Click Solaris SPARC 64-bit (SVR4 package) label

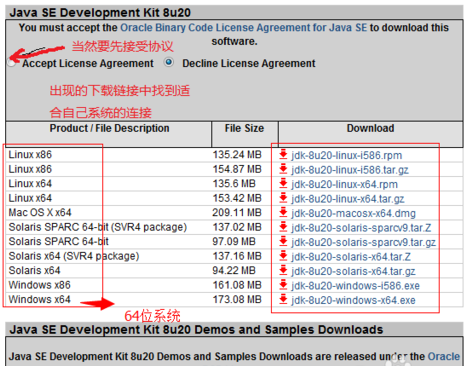click(x=98, y=227)
